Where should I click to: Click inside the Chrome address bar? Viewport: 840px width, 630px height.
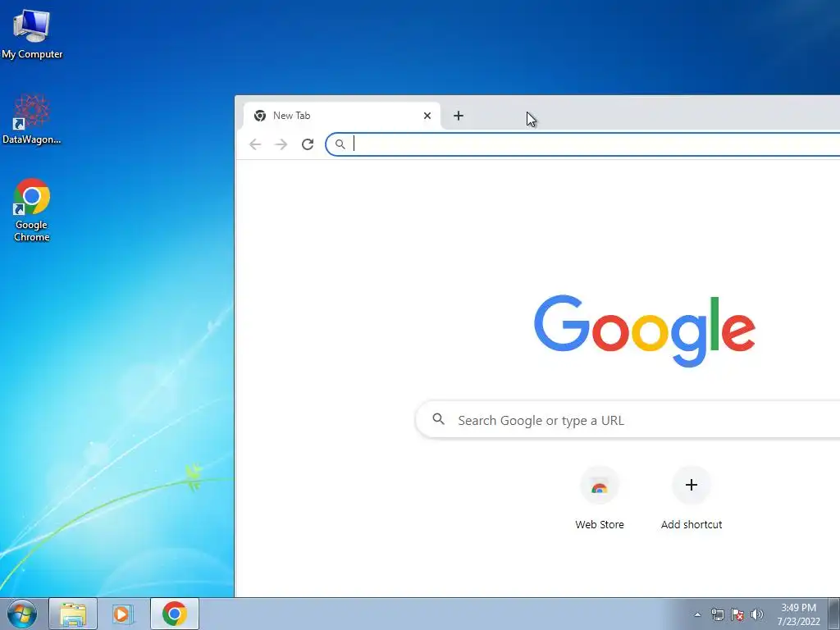(x=583, y=144)
